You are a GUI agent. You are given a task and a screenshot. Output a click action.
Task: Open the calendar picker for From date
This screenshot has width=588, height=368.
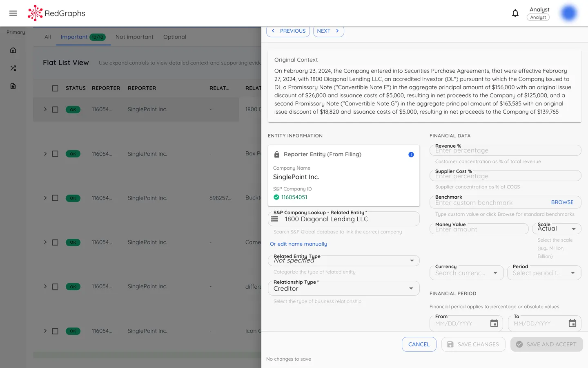pyautogui.click(x=494, y=323)
